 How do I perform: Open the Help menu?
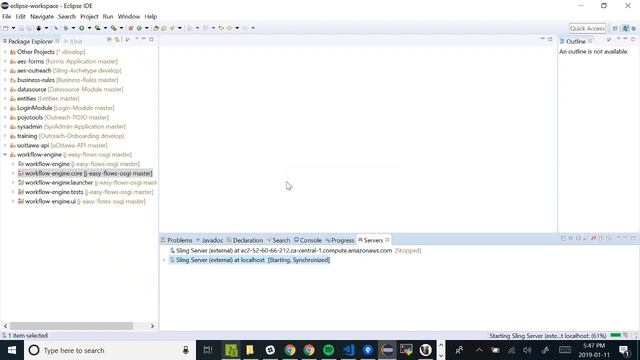tap(151, 17)
